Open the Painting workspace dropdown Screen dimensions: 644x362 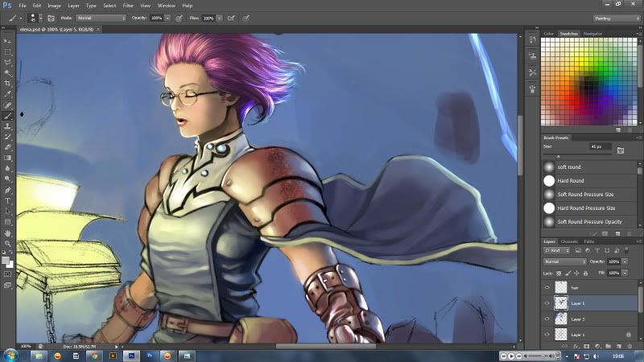pyautogui.click(x=616, y=17)
